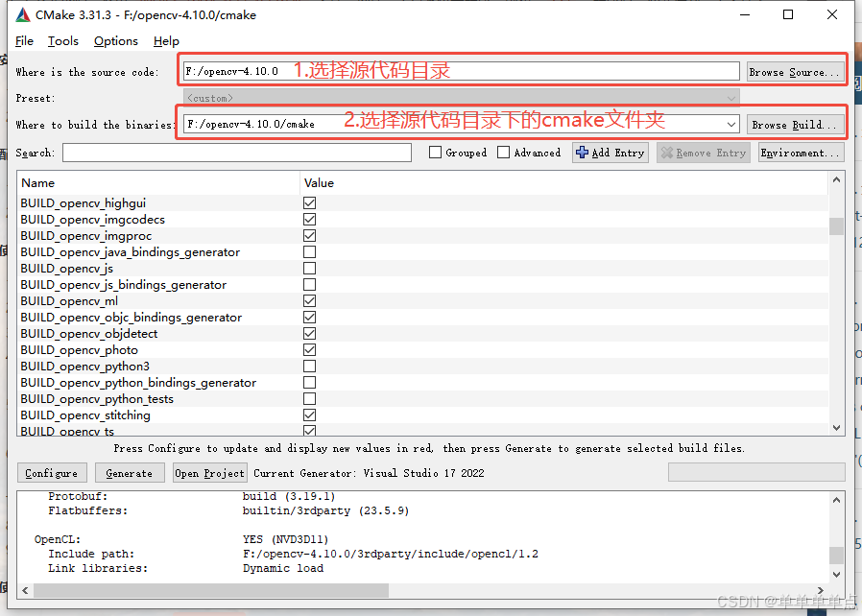
Task: Click the Search input field
Action: pos(237,153)
